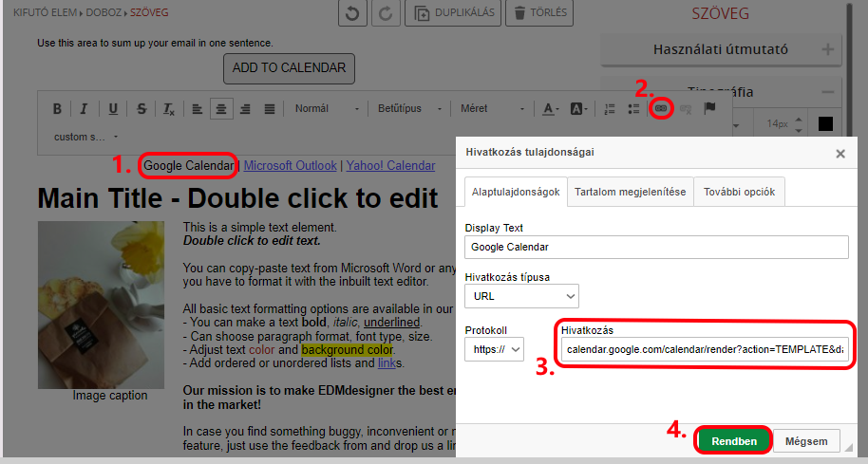Image resolution: width=868 pixels, height=464 pixels.
Task: Click the TÖRLÉS trash button
Action: 539,12
